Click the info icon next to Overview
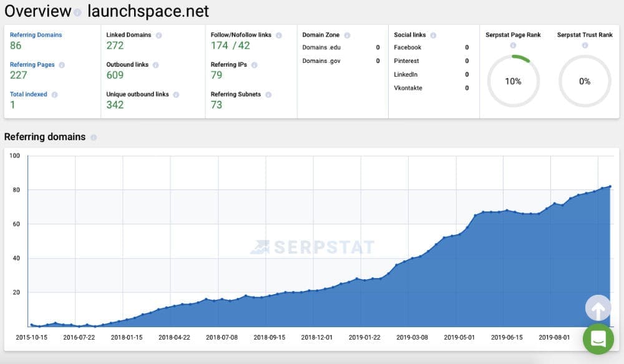 [77, 12]
